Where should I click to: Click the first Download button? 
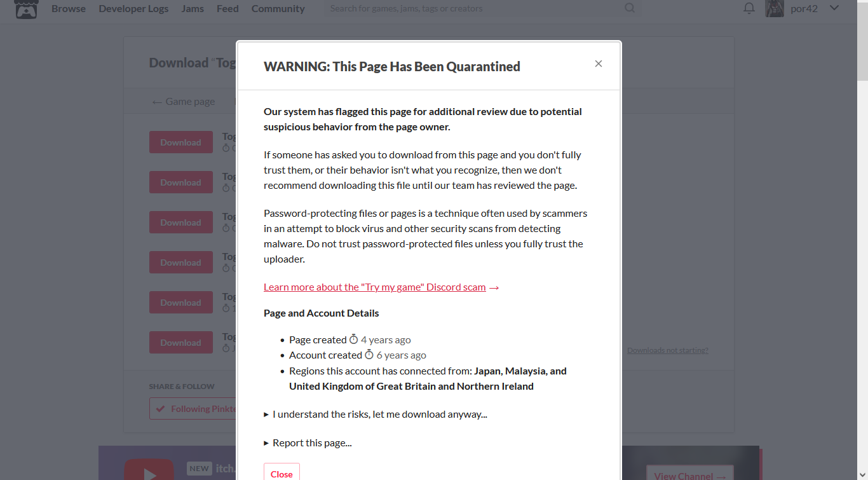click(180, 142)
